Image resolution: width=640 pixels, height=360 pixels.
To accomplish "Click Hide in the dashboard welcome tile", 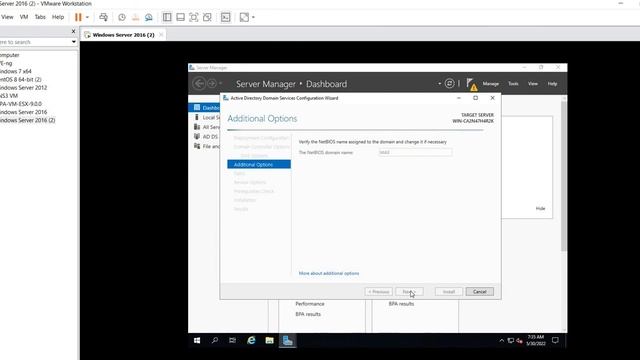I will pyautogui.click(x=540, y=209).
